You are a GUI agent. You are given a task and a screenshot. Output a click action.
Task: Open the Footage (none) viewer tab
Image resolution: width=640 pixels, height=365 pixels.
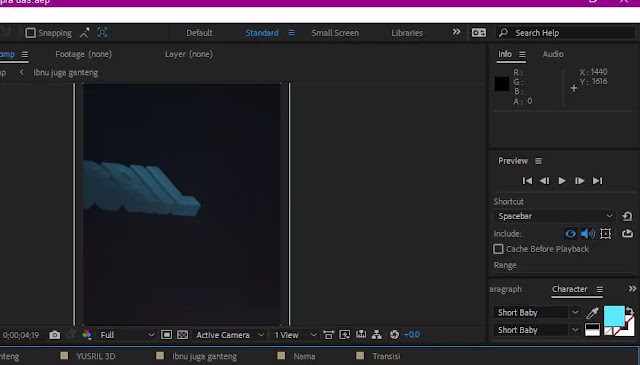(x=83, y=54)
